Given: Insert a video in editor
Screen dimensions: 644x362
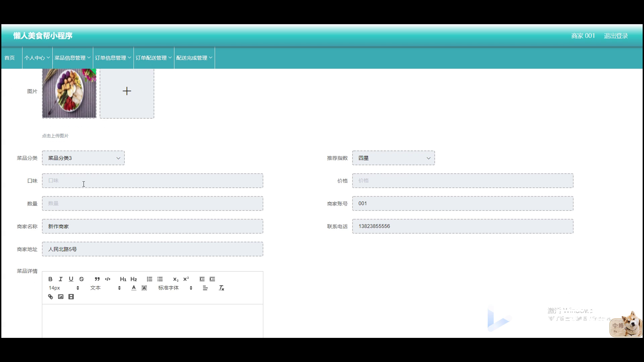Looking at the screenshot, I should point(71,297).
